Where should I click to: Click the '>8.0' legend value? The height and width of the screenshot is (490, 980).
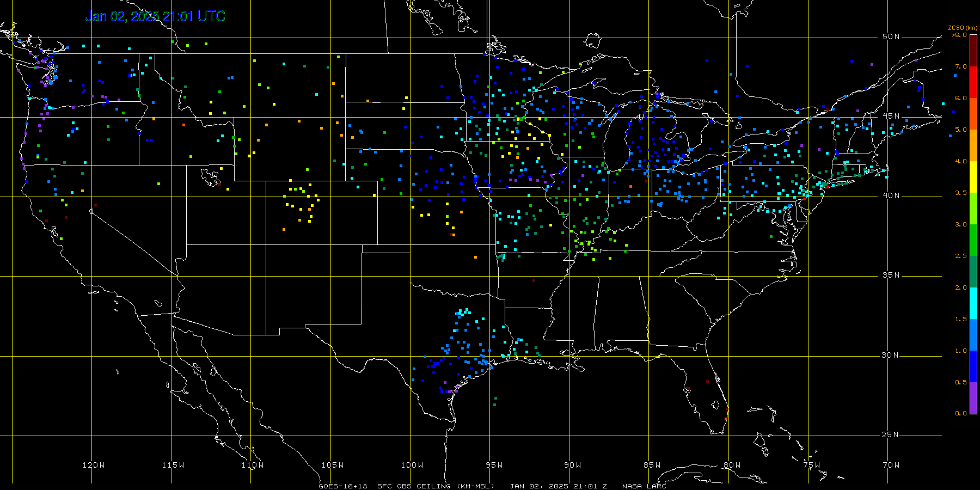959,35
